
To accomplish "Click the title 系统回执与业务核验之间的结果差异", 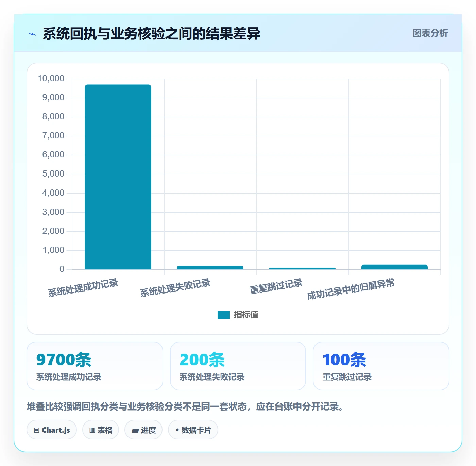I will click(151, 34).
